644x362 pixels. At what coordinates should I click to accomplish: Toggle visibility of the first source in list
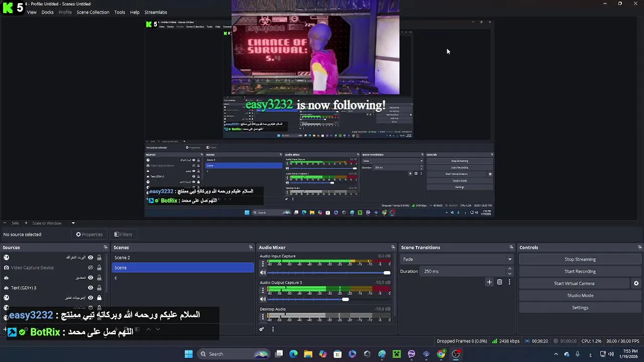tap(91, 257)
